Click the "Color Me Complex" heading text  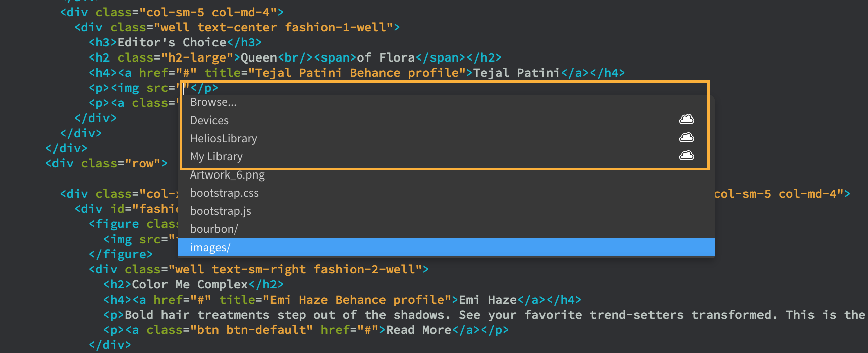[x=190, y=284]
